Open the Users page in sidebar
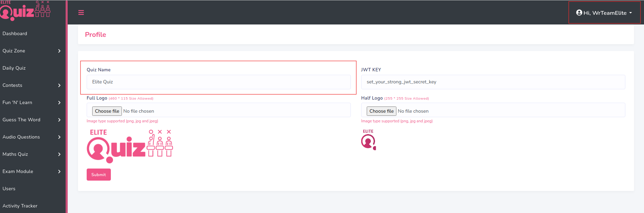Screen dimensions: 644x213 coord(9,189)
